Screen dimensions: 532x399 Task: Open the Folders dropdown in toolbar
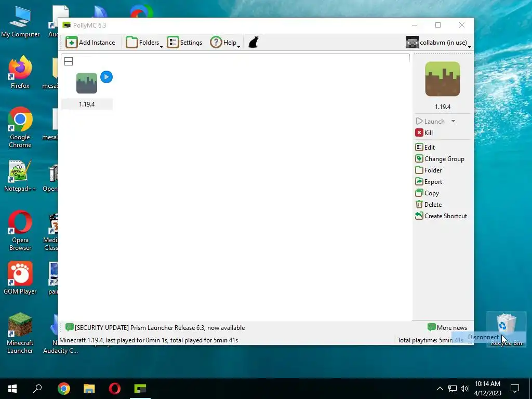pyautogui.click(x=144, y=43)
